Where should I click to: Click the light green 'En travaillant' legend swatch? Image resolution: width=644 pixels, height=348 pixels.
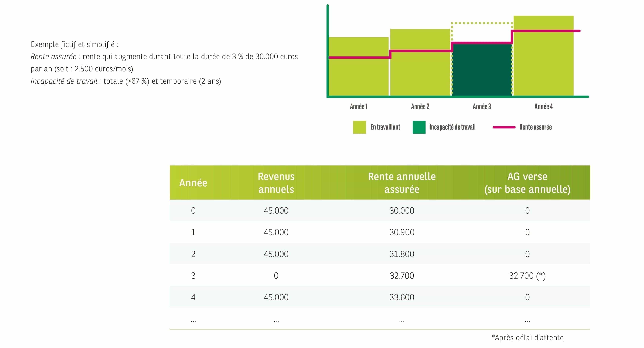point(359,127)
